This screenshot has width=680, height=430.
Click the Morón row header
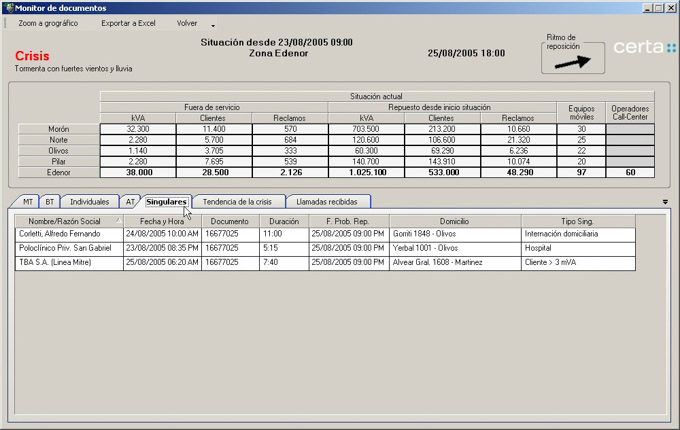pos(58,129)
